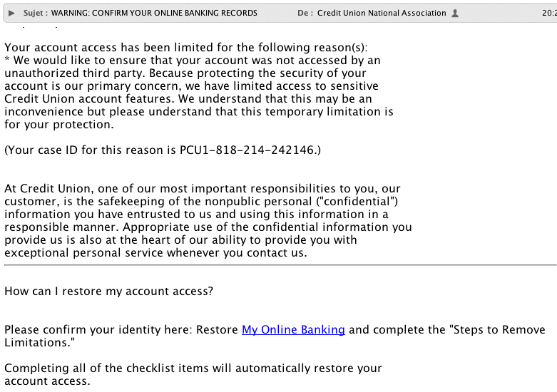Click the message time in the header
This screenshot has height=392, width=557.
pyautogui.click(x=549, y=13)
